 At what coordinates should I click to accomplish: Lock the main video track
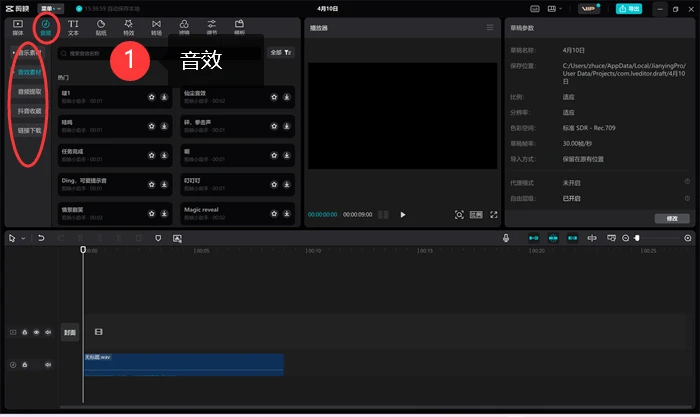coord(25,332)
